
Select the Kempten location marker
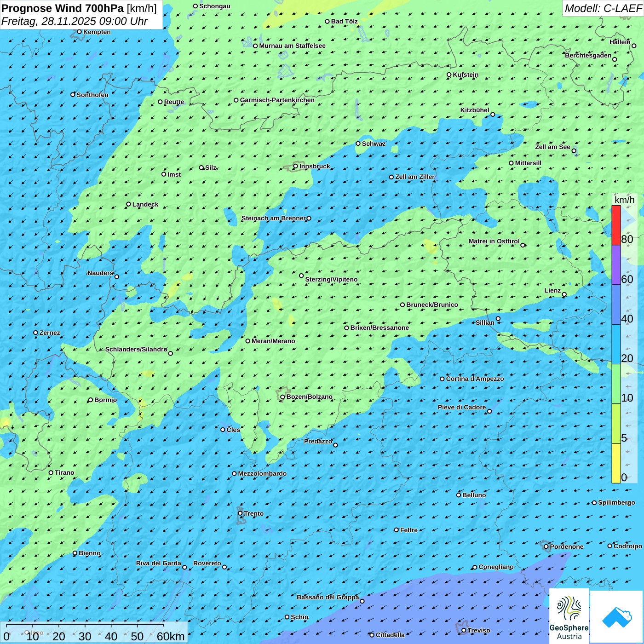(x=79, y=32)
